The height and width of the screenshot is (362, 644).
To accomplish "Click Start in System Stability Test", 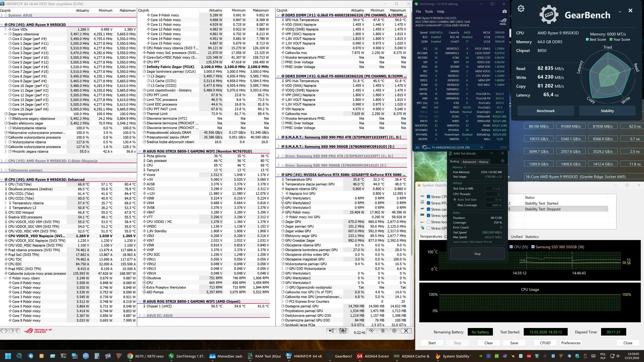I will click(x=432, y=343).
